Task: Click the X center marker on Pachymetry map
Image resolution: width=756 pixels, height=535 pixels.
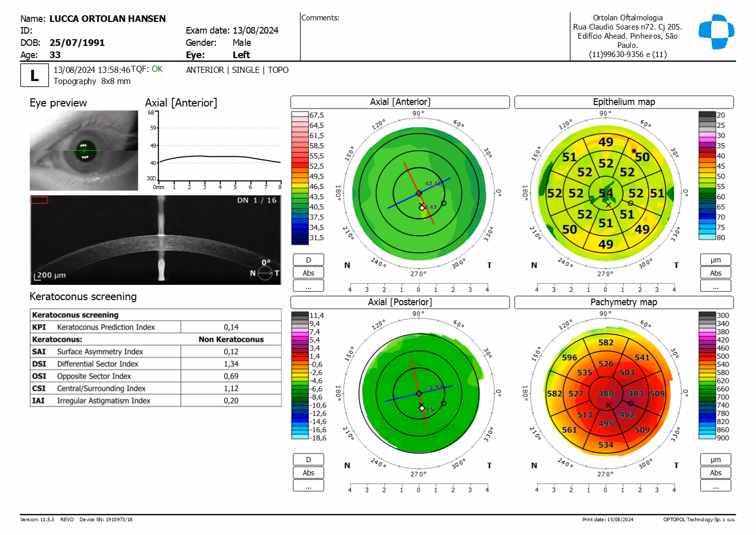Action: [x=608, y=405]
